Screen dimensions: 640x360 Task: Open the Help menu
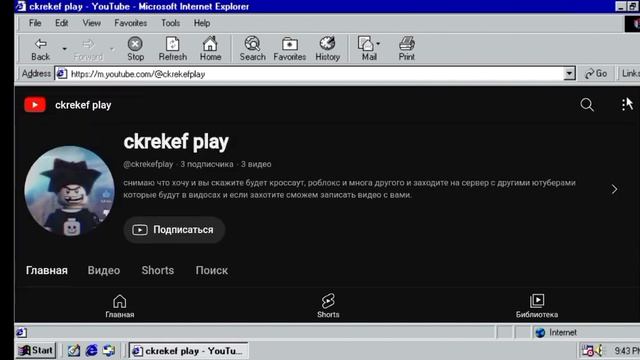[202, 23]
